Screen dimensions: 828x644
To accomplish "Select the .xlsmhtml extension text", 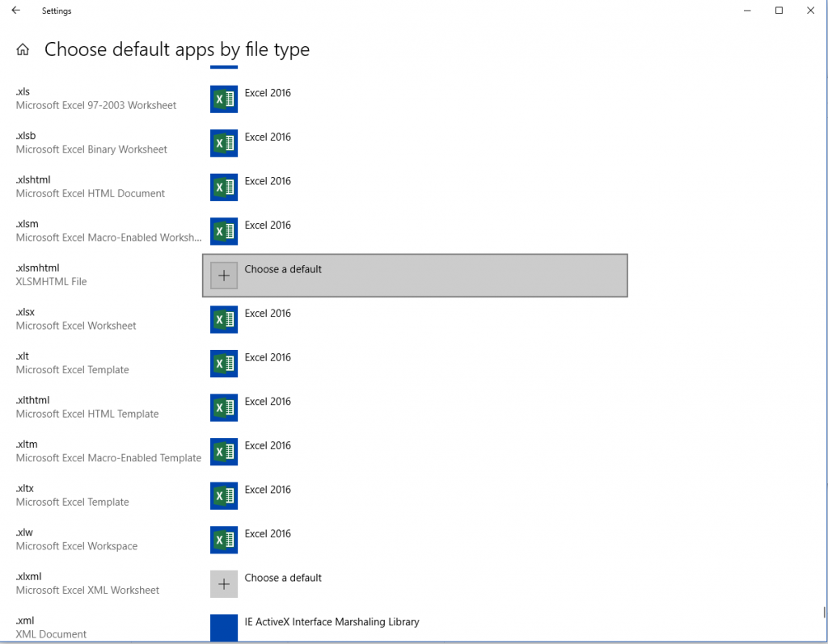I will pyautogui.click(x=37, y=268).
